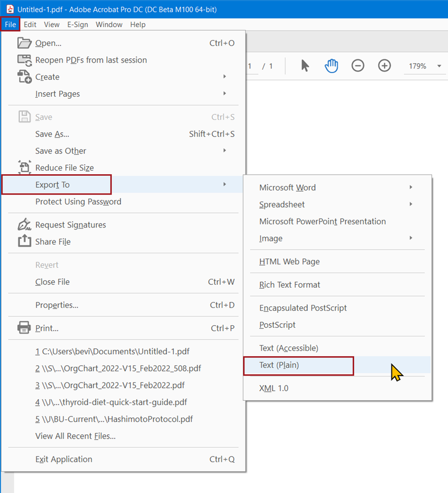The height and width of the screenshot is (493, 448).
Task: Click the Share File upload icon
Action: pos(24,241)
